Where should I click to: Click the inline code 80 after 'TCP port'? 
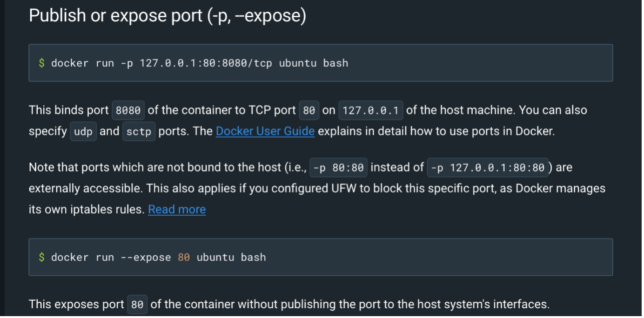(309, 111)
